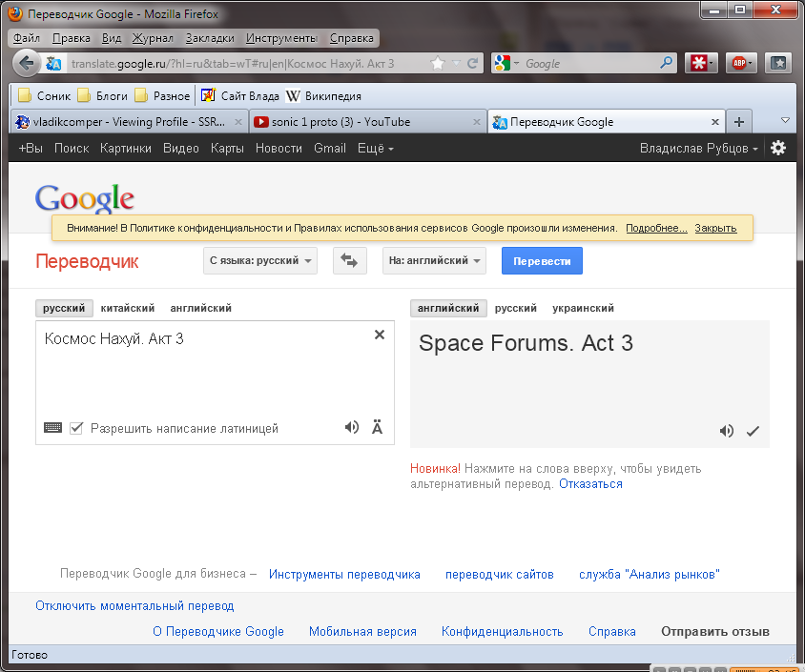
Task: Open the Правка menu
Action: pyautogui.click(x=72, y=38)
